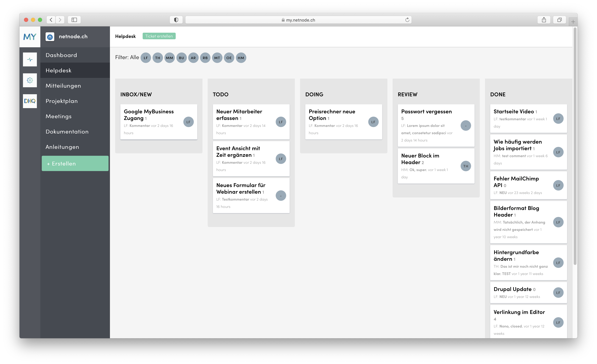The height and width of the screenshot is (364, 597).
Task: Filter tickets by RB avatar
Action: (x=205, y=58)
